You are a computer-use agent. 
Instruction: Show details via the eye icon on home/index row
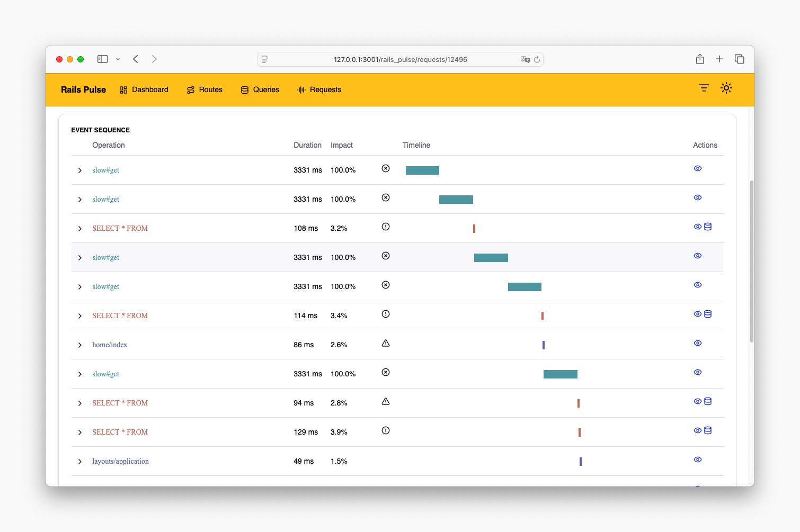point(697,343)
